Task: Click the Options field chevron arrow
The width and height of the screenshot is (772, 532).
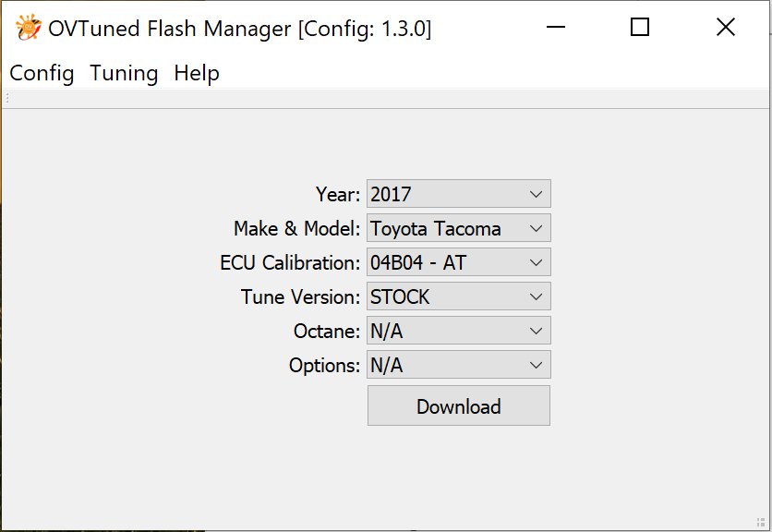Action: click(537, 365)
